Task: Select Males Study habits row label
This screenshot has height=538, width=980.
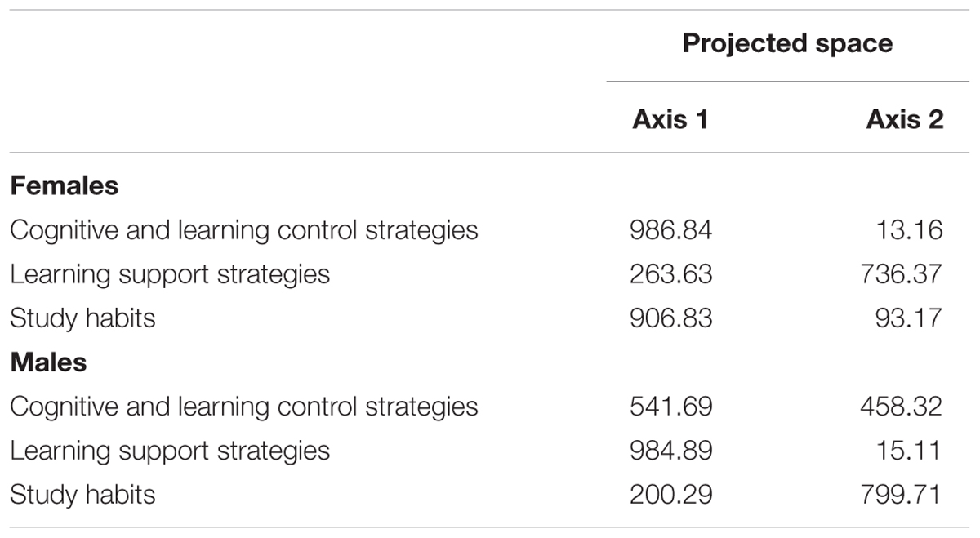Action: pos(82,494)
